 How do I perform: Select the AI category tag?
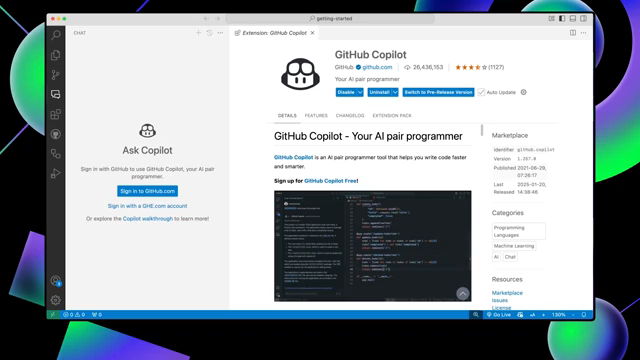[496, 257]
